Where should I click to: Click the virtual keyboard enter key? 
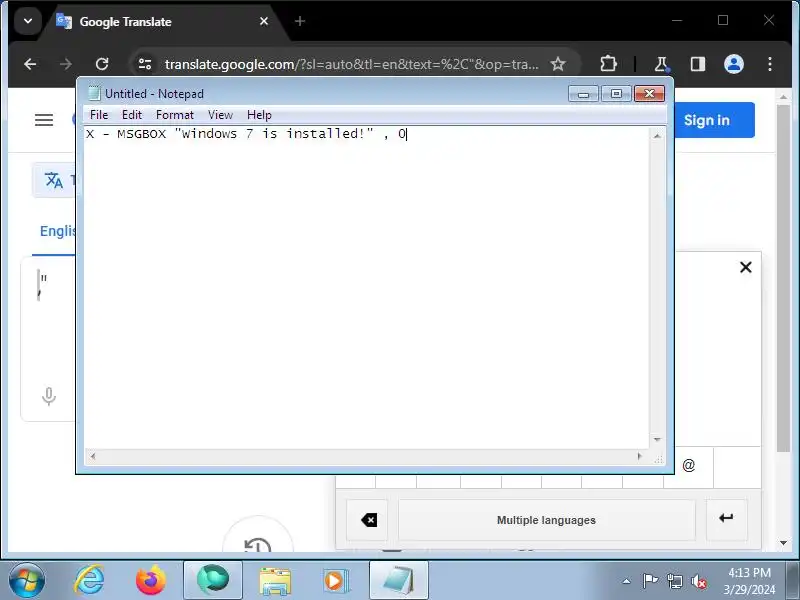pos(727,519)
